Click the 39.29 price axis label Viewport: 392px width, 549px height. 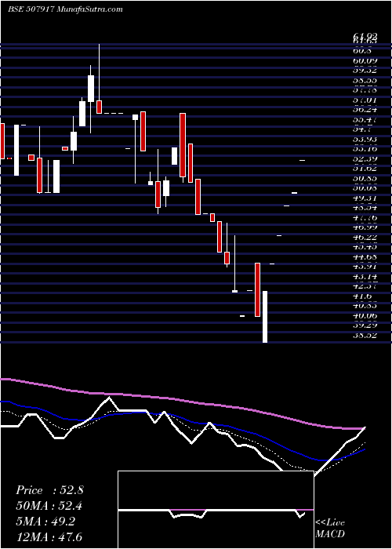(365, 325)
